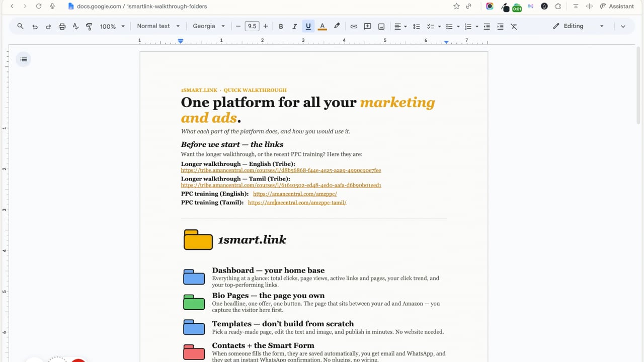Open the amzppc English training link
644x362 pixels.
(x=295, y=194)
